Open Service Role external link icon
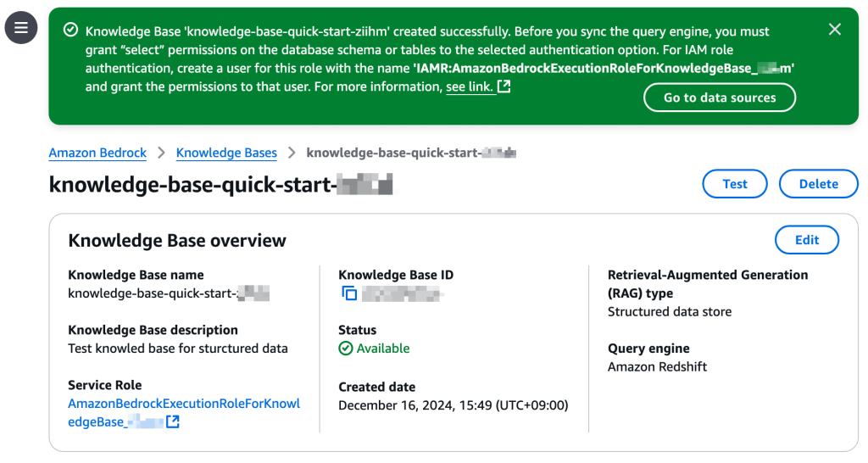The height and width of the screenshot is (463, 868). point(173,421)
